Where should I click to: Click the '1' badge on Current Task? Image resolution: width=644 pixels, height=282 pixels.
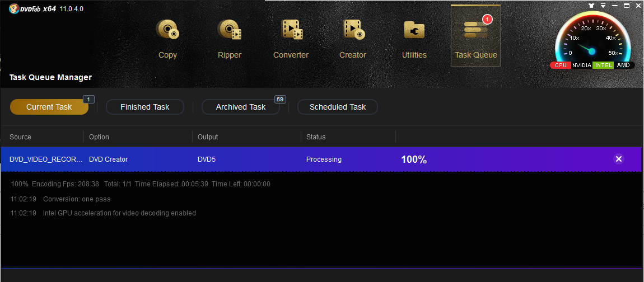tap(88, 99)
